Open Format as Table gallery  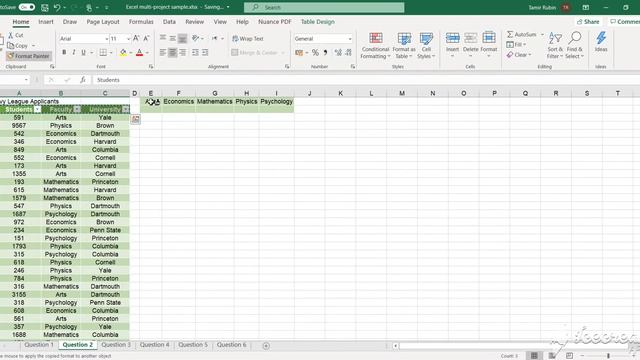404,45
